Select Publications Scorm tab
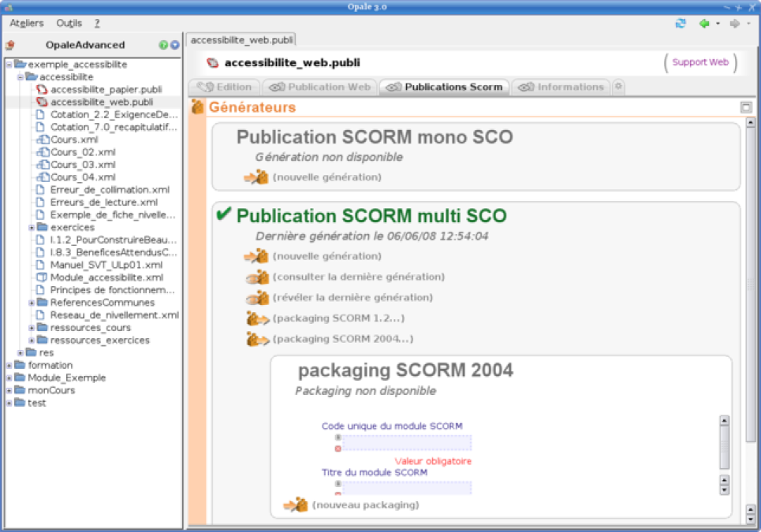Image resolution: width=761 pixels, height=532 pixels. [444, 87]
